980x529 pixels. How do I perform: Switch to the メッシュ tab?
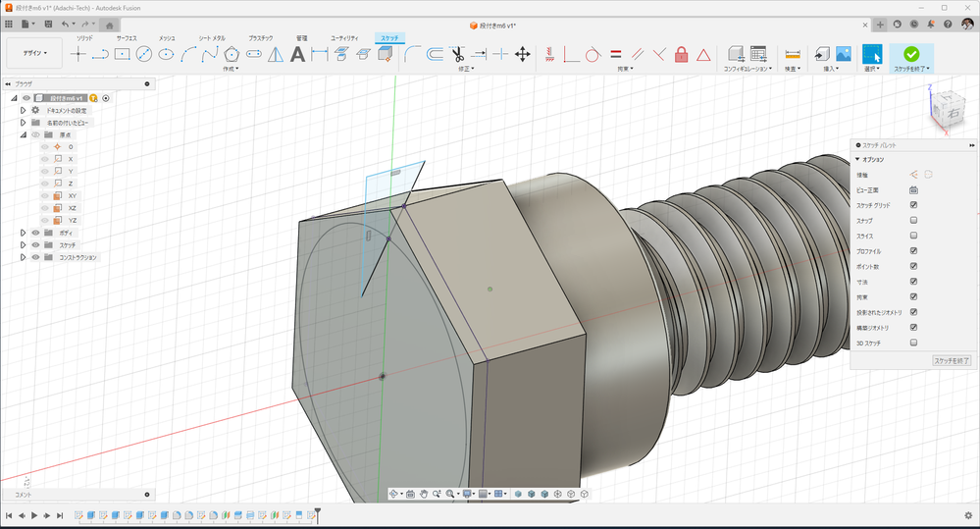[x=167, y=38]
